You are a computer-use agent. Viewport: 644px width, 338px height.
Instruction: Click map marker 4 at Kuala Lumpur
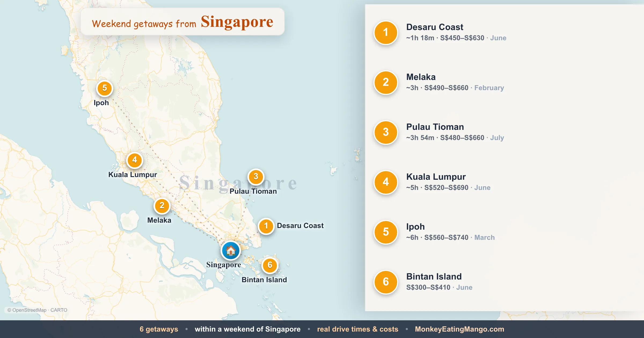pyautogui.click(x=134, y=160)
